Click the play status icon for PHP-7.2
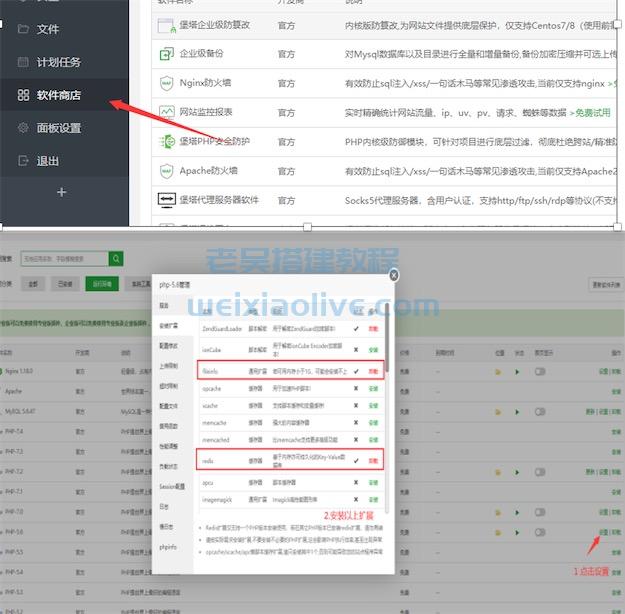The height and width of the screenshot is (614, 625). [x=517, y=472]
